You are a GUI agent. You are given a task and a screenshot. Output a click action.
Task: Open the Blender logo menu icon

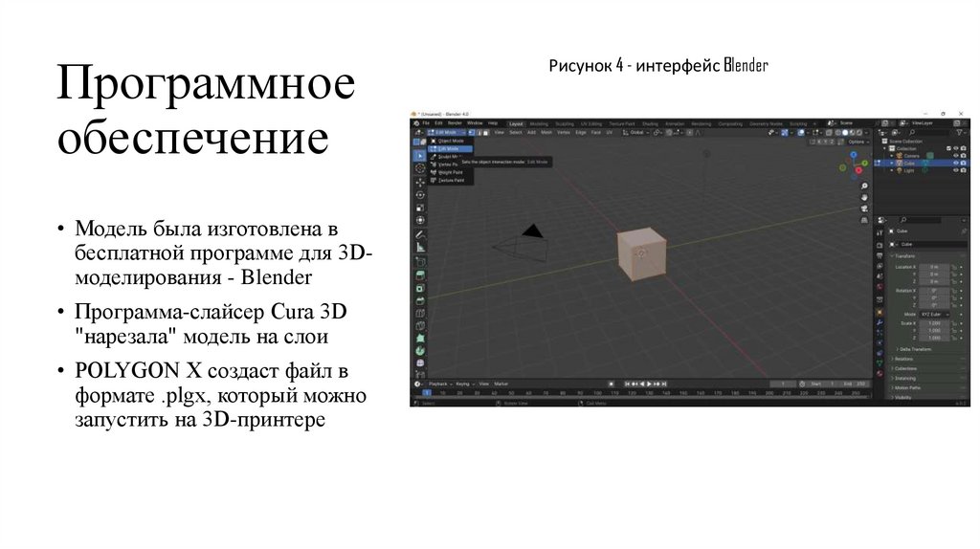click(x=416, y=123)
